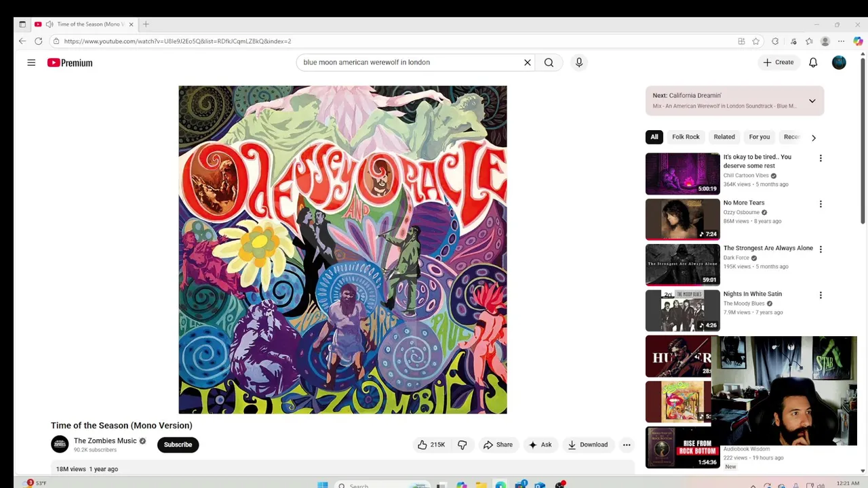
Task: Click It's okay to be tired video thumbnail
Action: point(682,174)
